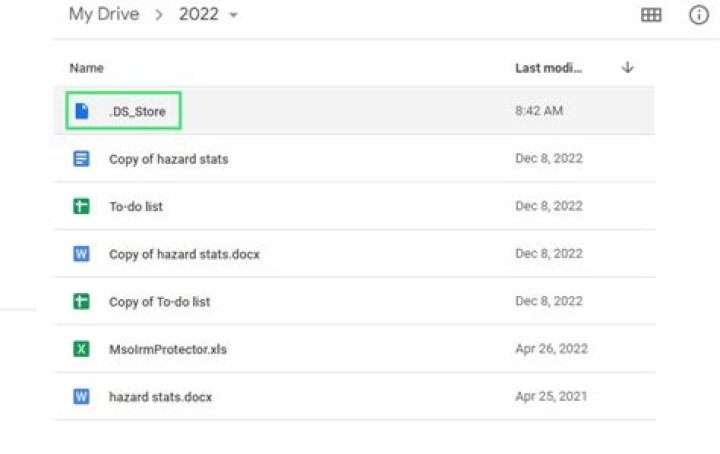Switch to grid layout view
This screenshot has width=720, height=454.
tap(651, 15)
